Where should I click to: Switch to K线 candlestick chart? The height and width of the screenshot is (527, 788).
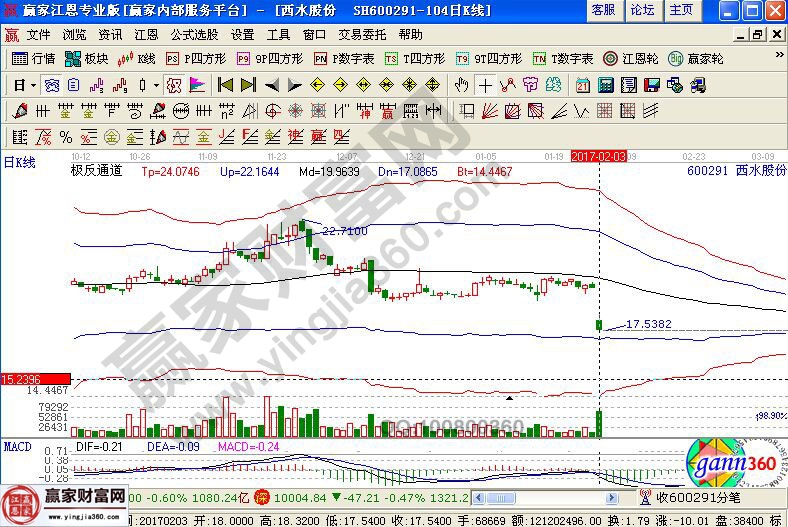(138, 59)
